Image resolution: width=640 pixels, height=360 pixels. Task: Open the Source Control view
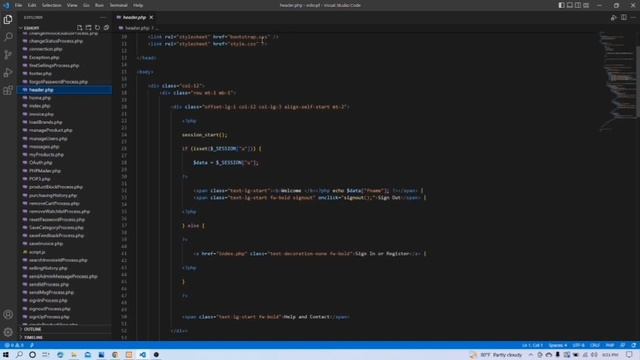[x=8, y=55]
